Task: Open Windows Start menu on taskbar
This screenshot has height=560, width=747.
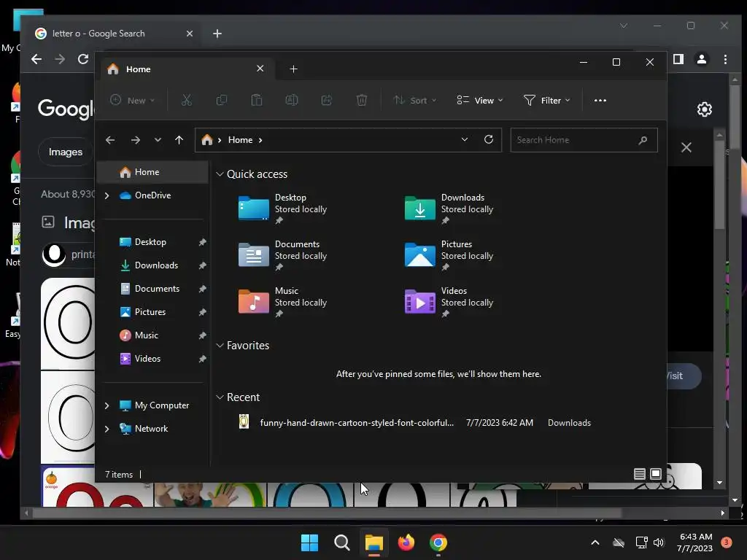Action: pyautogui.click(x=309, y=542)
